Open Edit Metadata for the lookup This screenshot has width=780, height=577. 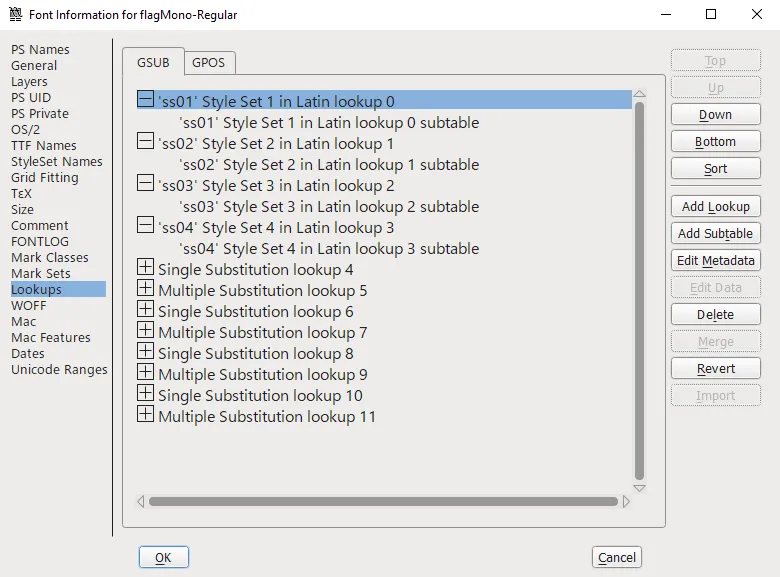coord(715,261)
